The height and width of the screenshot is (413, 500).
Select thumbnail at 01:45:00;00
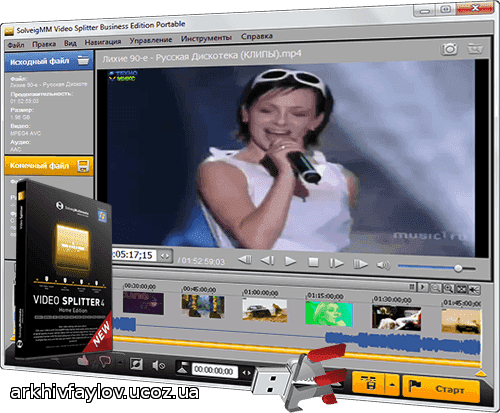(461, 321)
